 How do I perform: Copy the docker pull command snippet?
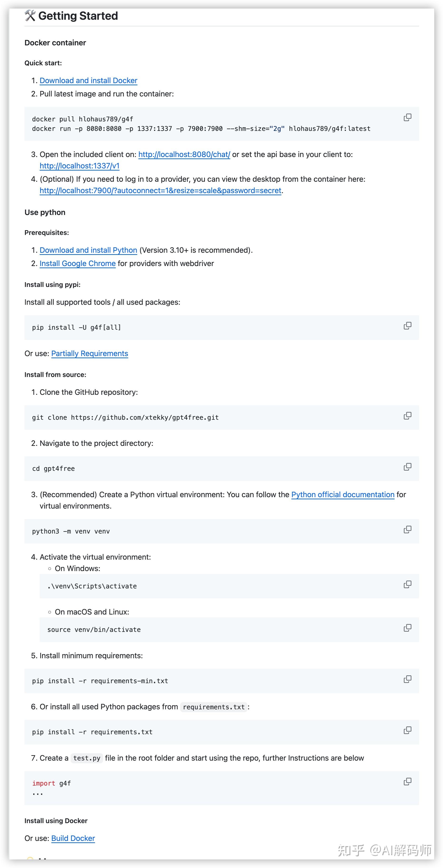click(408, 117)
